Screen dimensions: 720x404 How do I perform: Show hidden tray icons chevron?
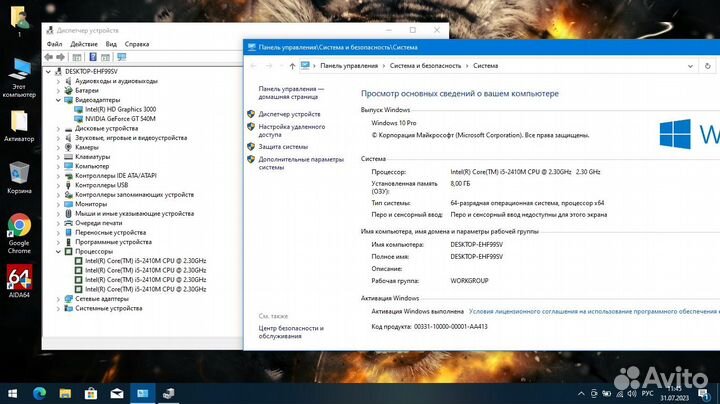click(x=581, y=393)
